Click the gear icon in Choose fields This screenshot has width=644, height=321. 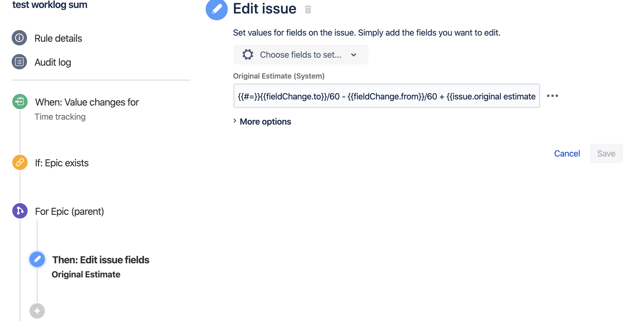(x=248, y=55)
